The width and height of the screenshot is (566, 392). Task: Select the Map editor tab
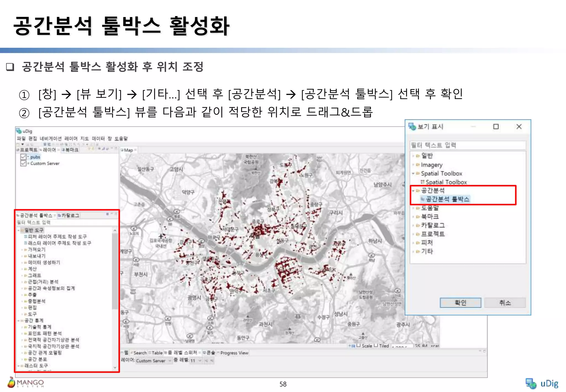click(129, 150)
